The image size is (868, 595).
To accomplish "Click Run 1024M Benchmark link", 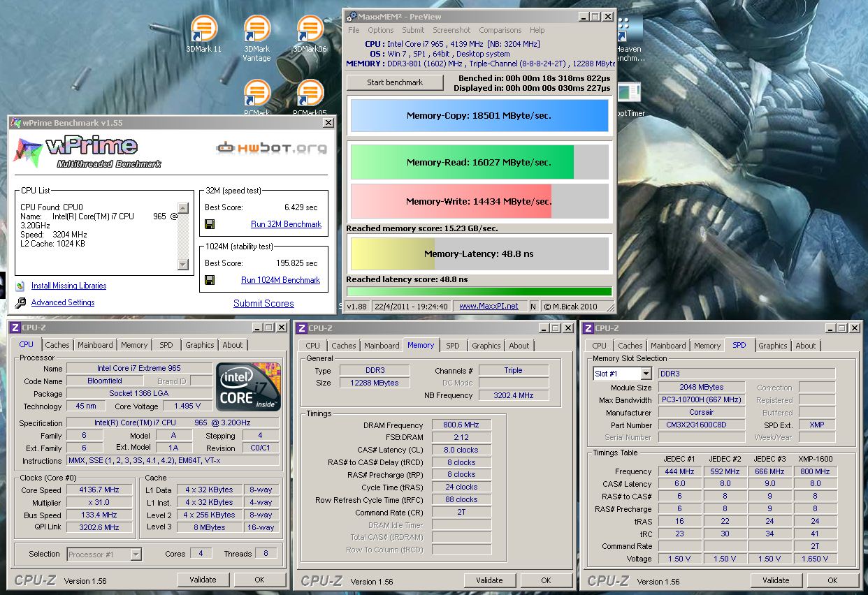I will tap(280, 280).
